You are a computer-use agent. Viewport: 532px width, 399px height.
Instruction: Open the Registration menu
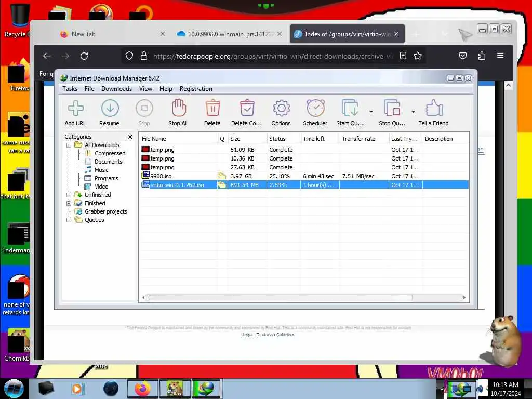point(196,89)
